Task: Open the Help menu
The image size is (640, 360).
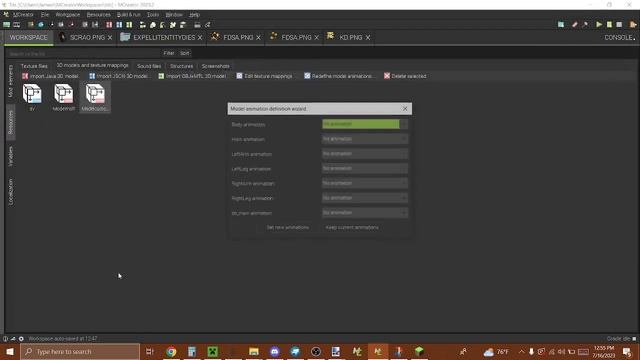Action: point(194,15)
